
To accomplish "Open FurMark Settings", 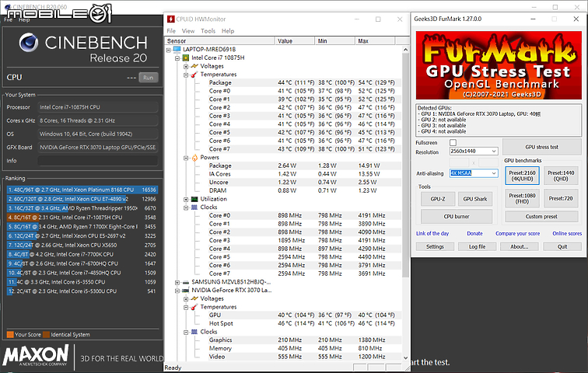I will pyautogui.click(x=435, y=247).
